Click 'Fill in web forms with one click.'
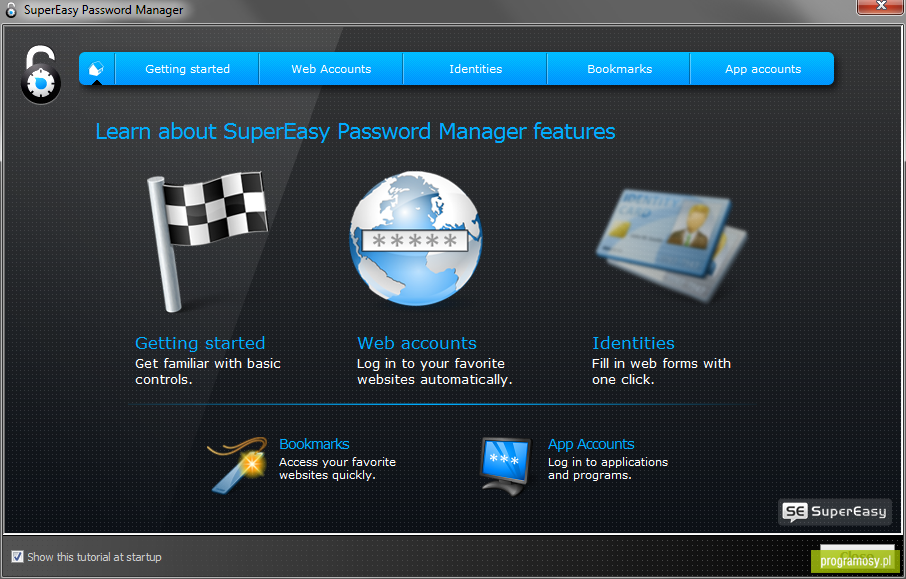The width and height of the screenshot is (906, 579). pyautogui.click(x=662, y=372)
